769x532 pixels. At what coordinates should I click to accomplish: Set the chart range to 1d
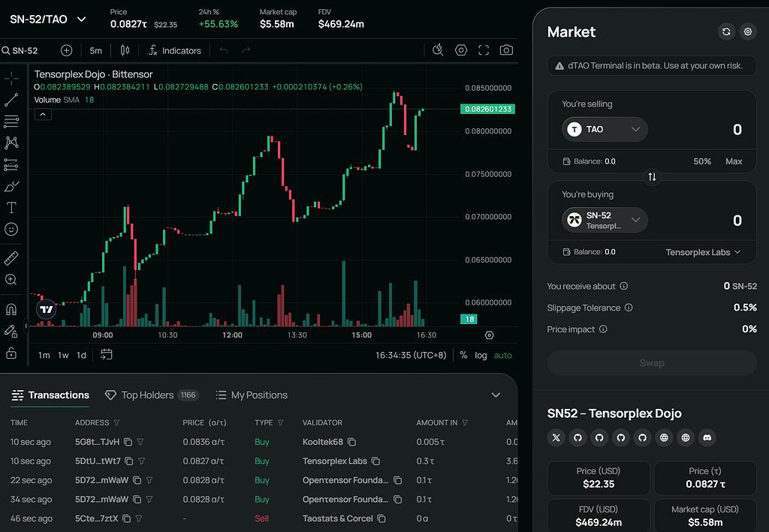81,355
